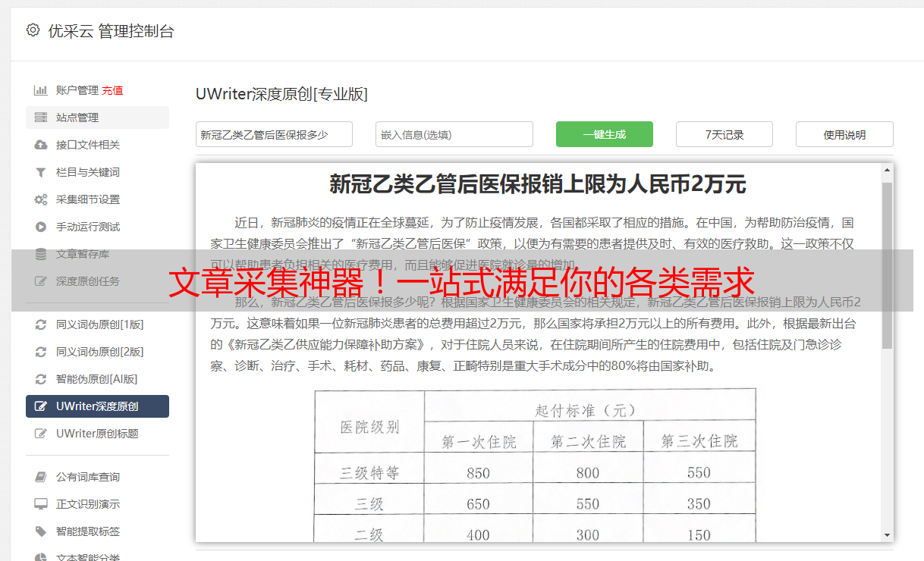Click the article scrollbar down arrow

(x=887, y=534)
